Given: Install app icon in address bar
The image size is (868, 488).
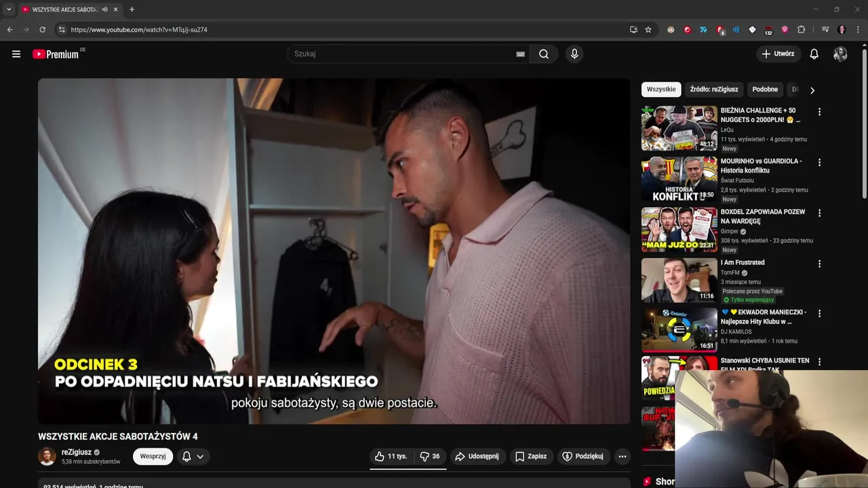Looking at the screenshot, I should point(633,30).
